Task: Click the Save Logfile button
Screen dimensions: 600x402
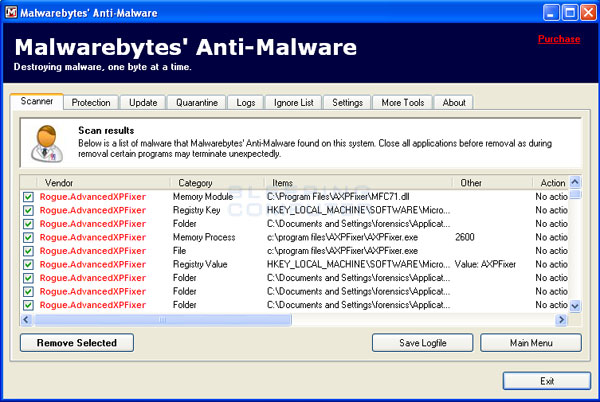Action: (x=422, y=343)
